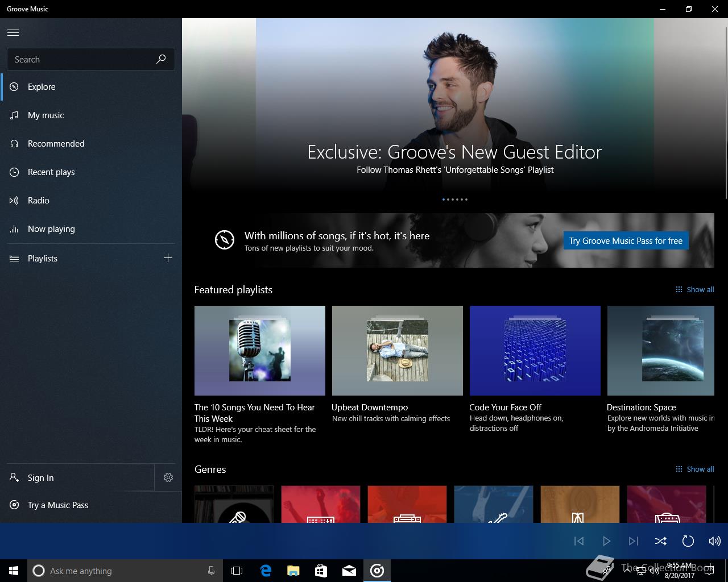Open the Explore section
728x582 pixels.
tap(91, 87)
